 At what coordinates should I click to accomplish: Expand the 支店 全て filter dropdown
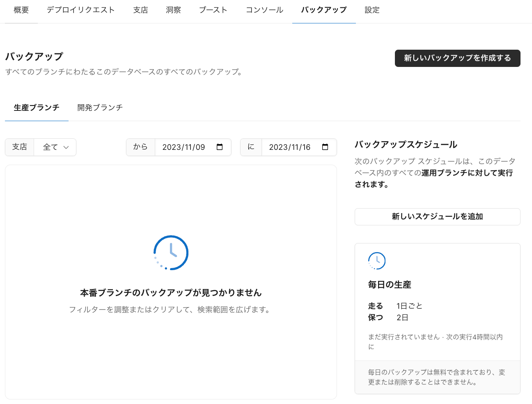tap(55, 147)
